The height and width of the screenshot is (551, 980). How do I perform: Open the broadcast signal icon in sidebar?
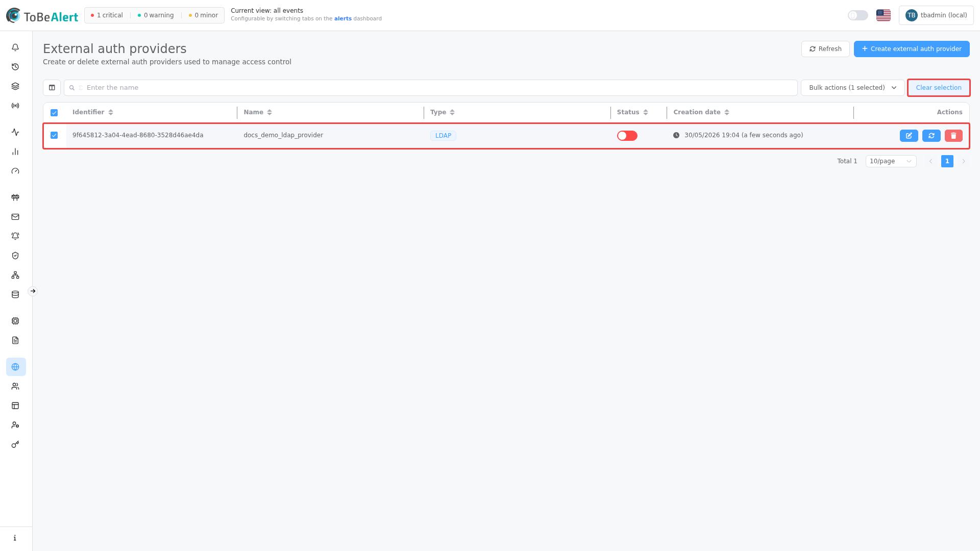click(x=15, y=106)
